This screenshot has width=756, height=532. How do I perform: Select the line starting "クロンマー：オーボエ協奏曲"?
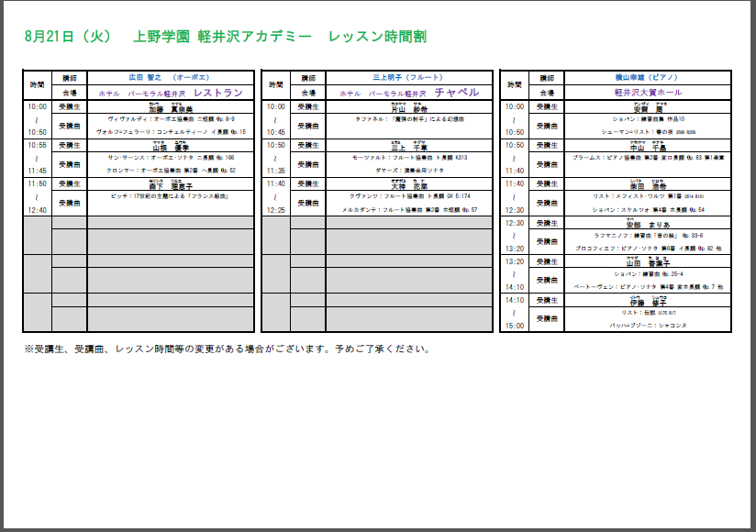tap(172, 170)
